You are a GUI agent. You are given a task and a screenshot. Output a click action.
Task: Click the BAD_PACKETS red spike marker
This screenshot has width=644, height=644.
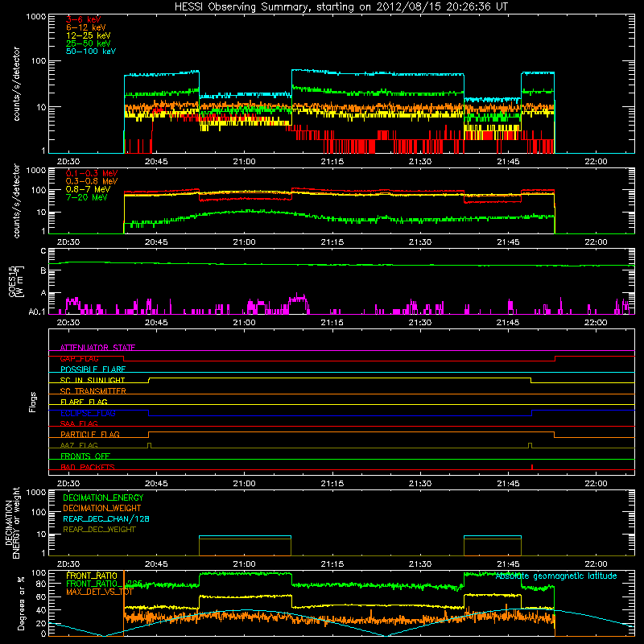coord(532,467)
